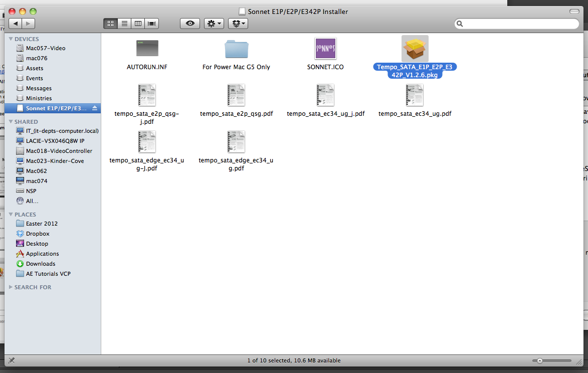The height and width of the screenshot is (373, 588).
Task: Collapse the PLACES sidebar section
Action: pyautogui.click(x=11, y=215)
